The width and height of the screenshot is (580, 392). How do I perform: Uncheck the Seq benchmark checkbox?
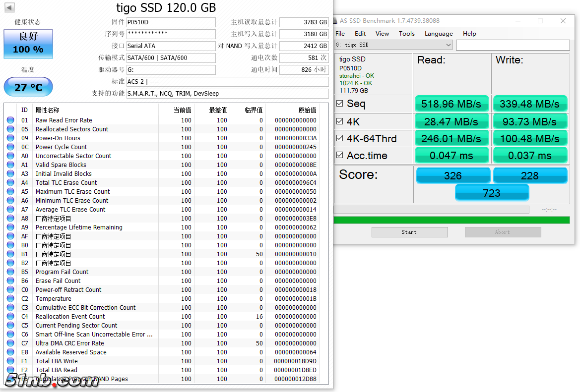coord(340,104)
